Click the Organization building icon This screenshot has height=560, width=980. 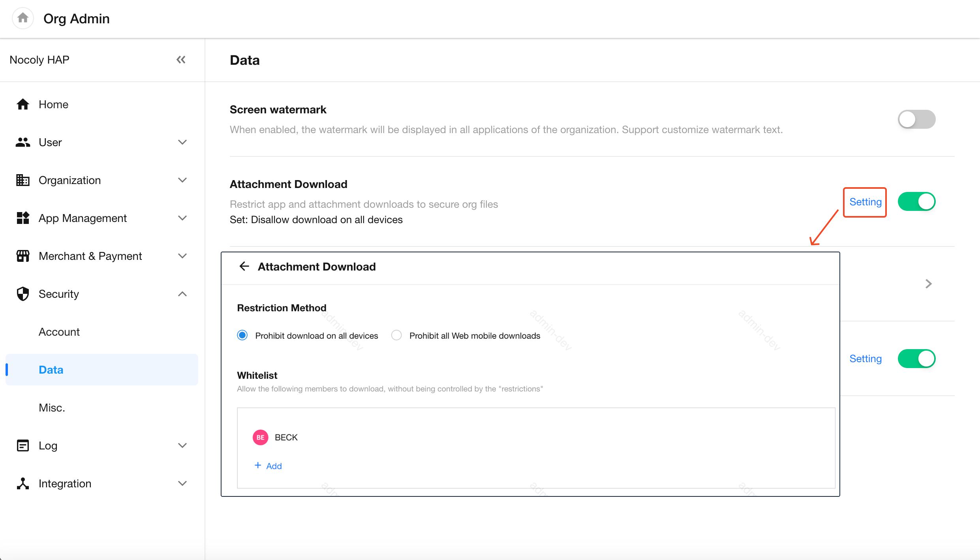(x=23, y=180)
